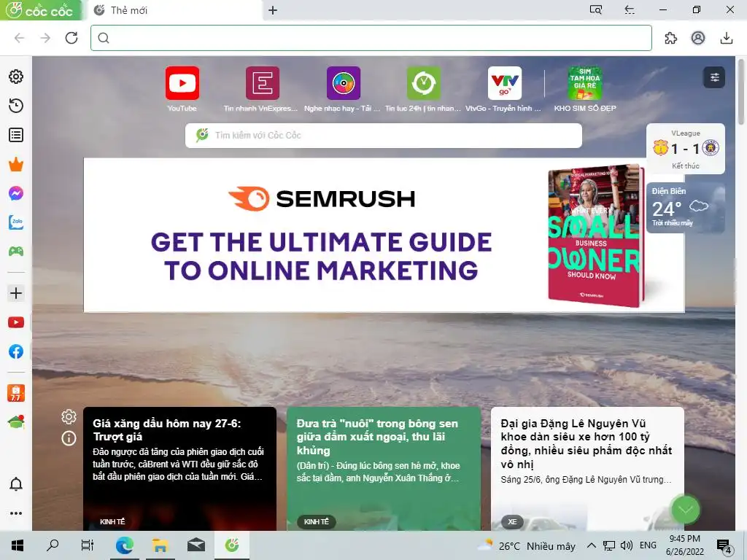Click the orange crown icon in sidebar
Screen dimensions: 747x560
click(x=16, y=164)
